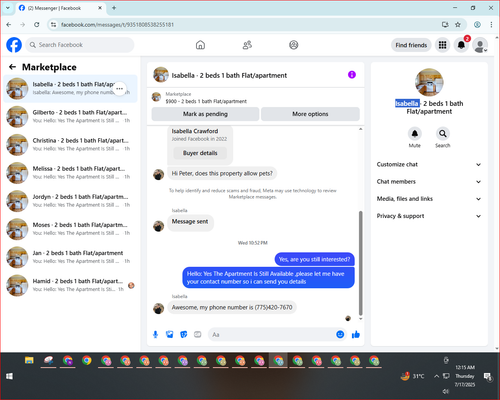The image size is (500, 400).
Task: Expand the Chat members section
Action: [x=429, y=182]
